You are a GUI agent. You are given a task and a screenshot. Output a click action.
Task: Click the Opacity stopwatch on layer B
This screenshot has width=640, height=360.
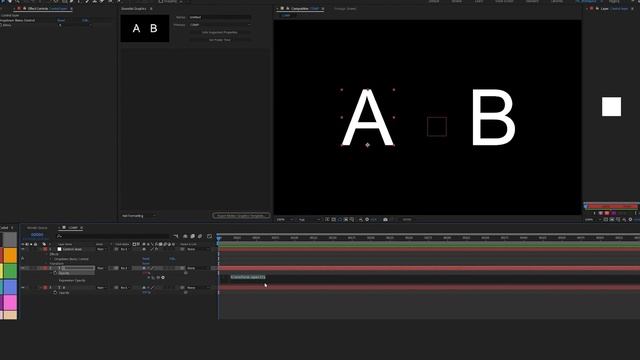tap(55, 293)
